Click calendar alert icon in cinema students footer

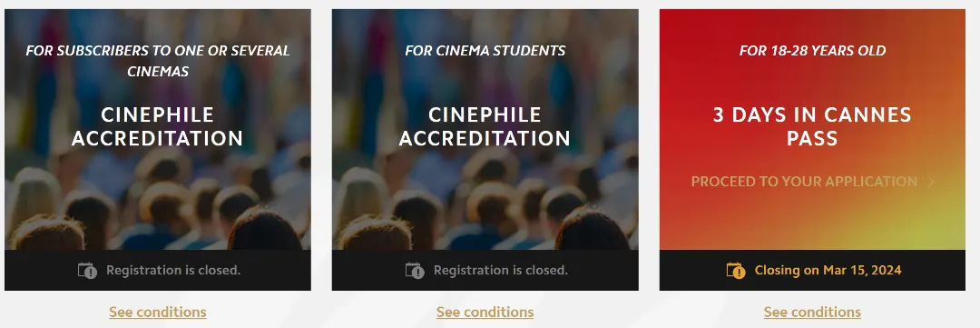(415, 271)
